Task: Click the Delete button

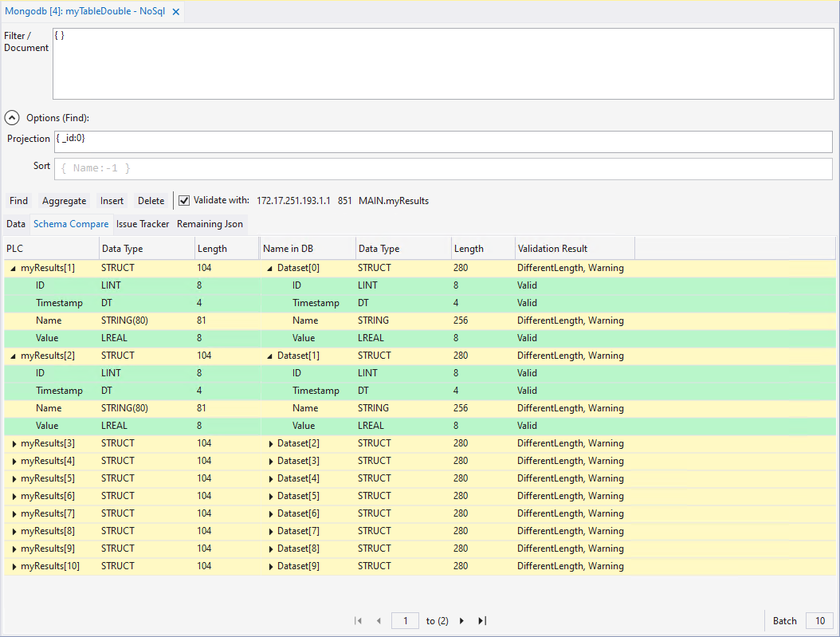Action: click(151, 201)
